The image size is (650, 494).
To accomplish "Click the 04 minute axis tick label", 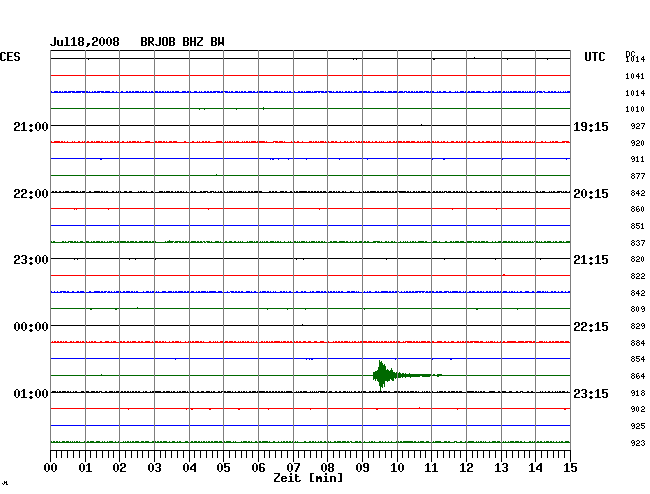I will (189, 468).
